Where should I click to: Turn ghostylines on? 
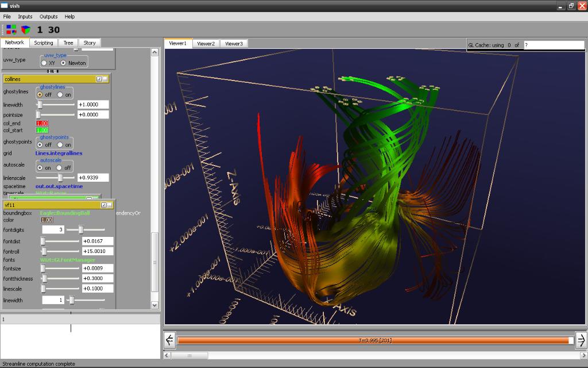[60, 94]
